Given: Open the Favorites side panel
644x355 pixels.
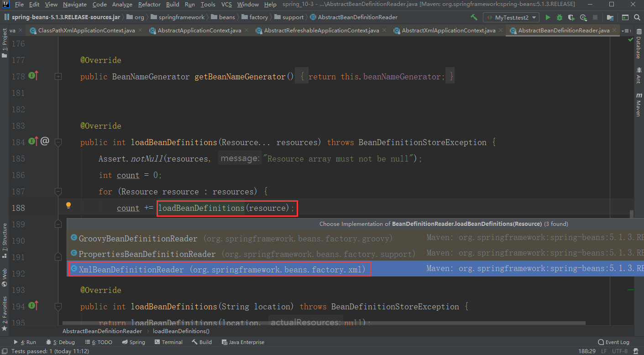Looking at the screenshot, I should [x=5, y=313].
